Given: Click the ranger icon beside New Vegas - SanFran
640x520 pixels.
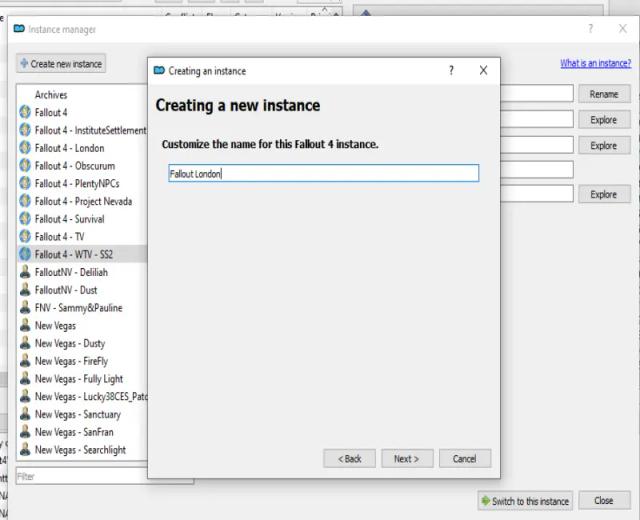Looking at the screenshot, I should pos(25,432).
